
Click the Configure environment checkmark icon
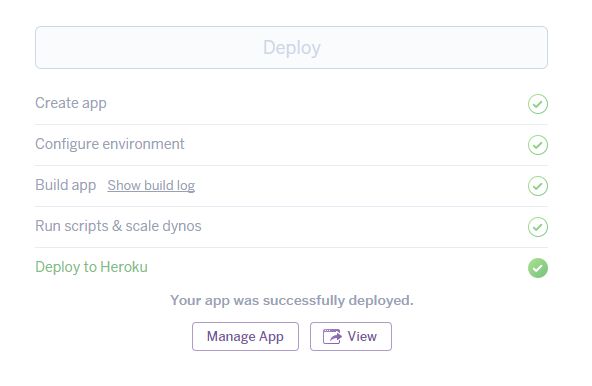(x=538, y=145)
